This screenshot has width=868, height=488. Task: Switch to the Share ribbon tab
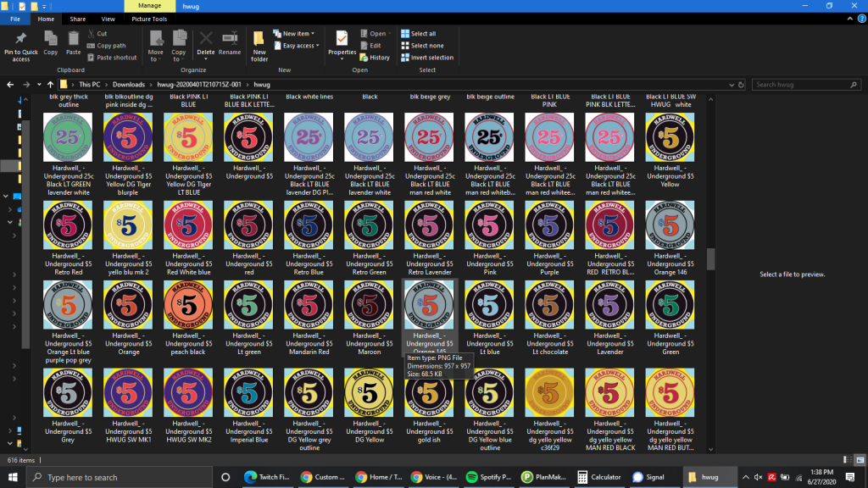[x=77, y=19]
